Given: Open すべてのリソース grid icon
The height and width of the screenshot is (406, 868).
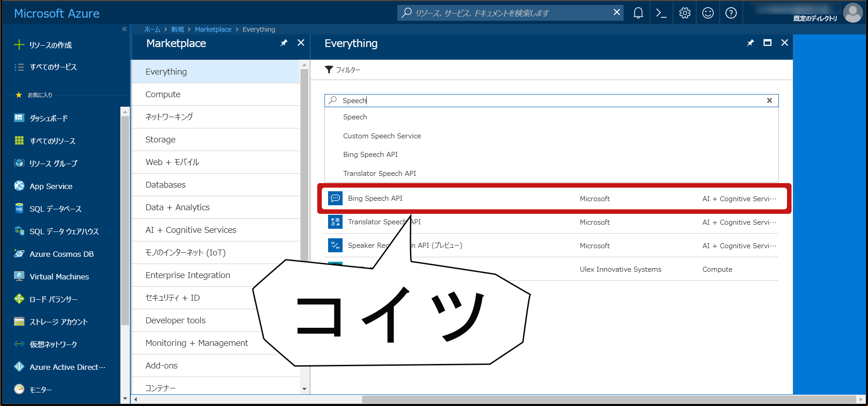Looking at the screenshot, I should coord(19,141).
